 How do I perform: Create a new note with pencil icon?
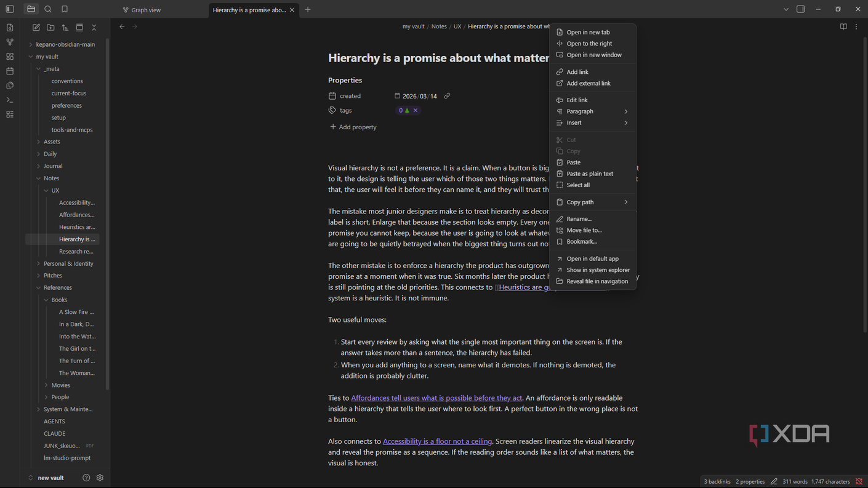pyautogui.click(x=36, y=28)
